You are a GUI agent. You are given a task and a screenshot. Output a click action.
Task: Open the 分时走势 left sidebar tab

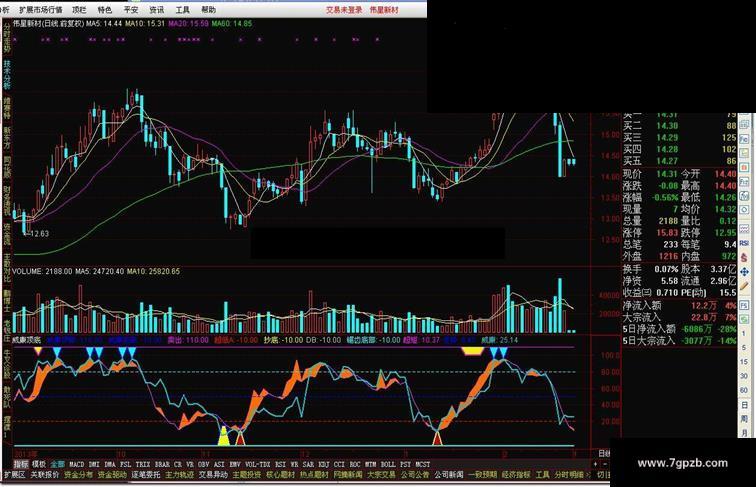[x=7, y=36]
